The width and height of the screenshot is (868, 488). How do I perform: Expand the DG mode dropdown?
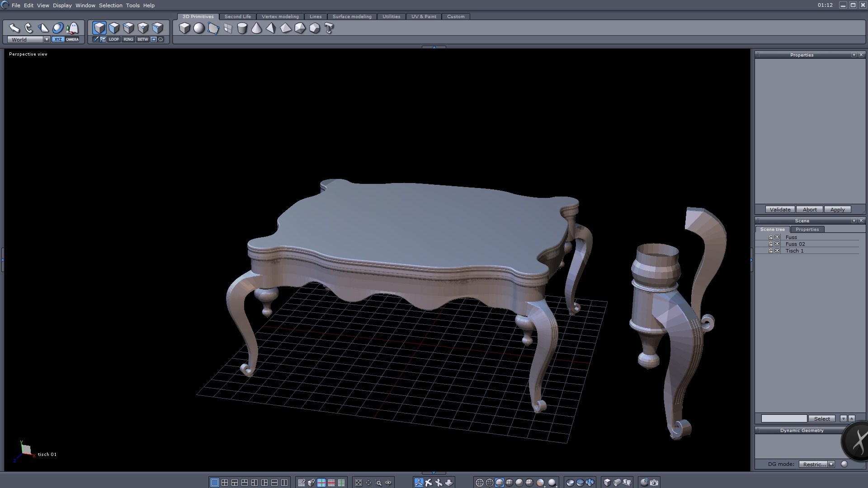pyautogui.click(x=831, y=464)
